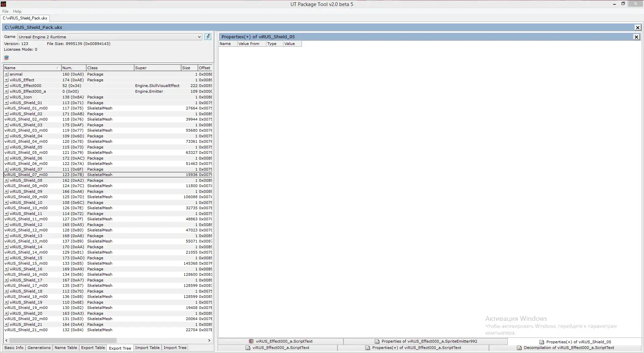Close the C:\viRUS_Shield_Pack.ukx package panel
The height and width of the screenshot is (353, 644).
pos(638,28)
